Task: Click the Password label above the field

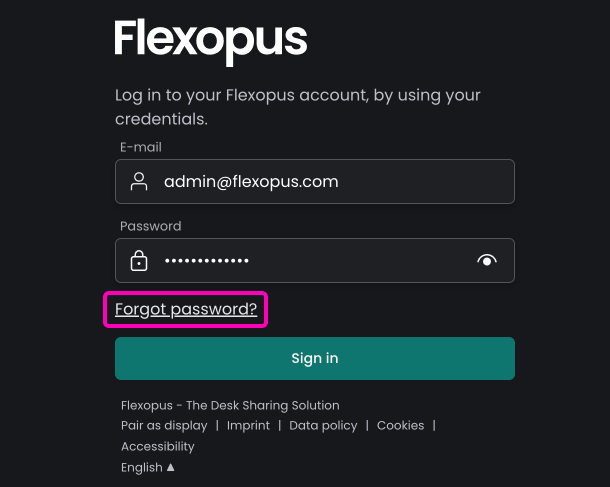Action: tap(150, 226)
